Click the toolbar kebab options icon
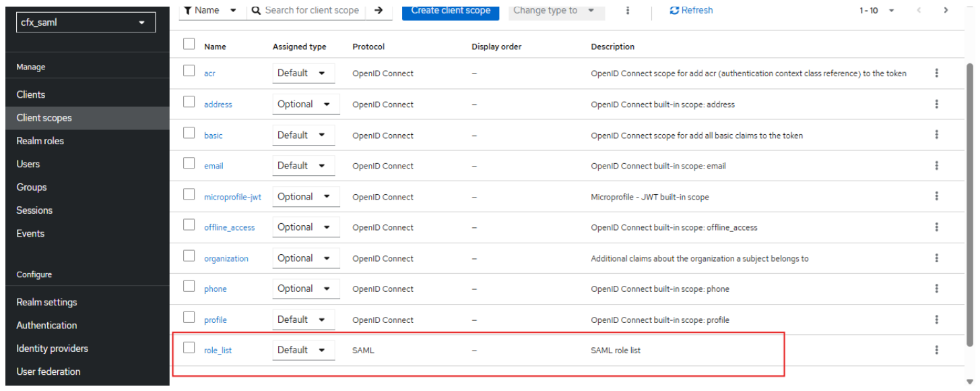Viewport: 980px width, 391px height. coord(628,10)
